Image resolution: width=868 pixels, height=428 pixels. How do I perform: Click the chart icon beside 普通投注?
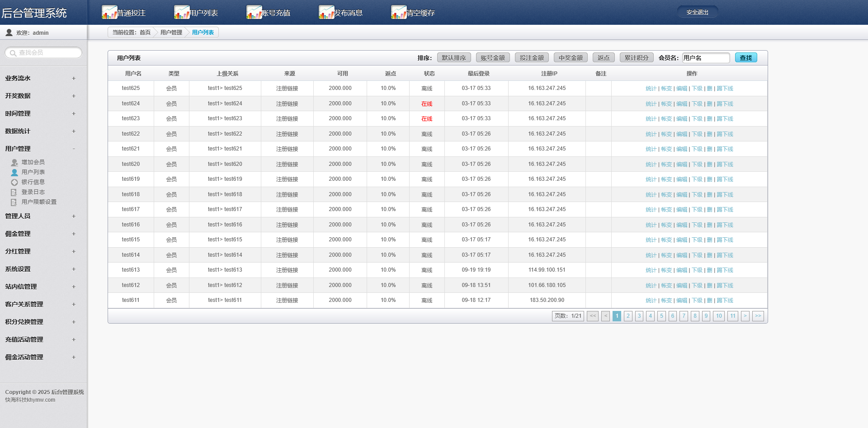[x=109, y=12]
